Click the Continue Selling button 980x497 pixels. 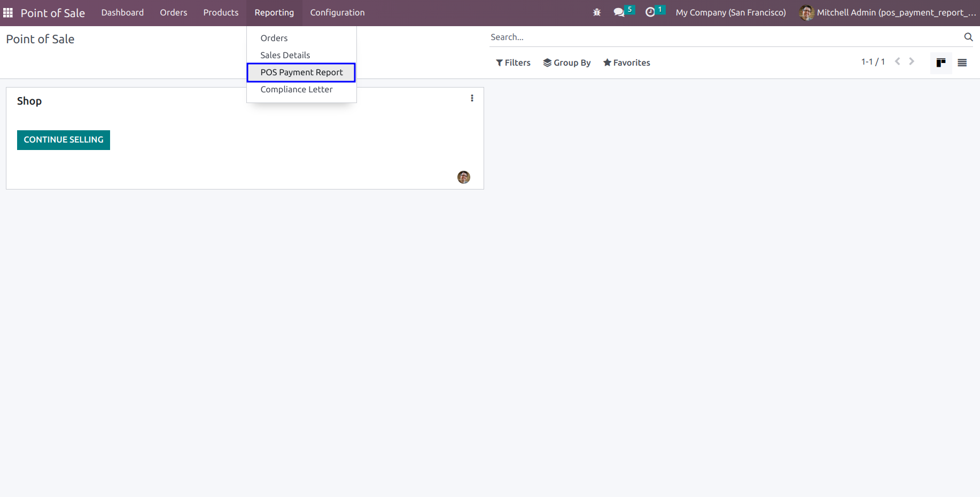(x=64, y=140)
